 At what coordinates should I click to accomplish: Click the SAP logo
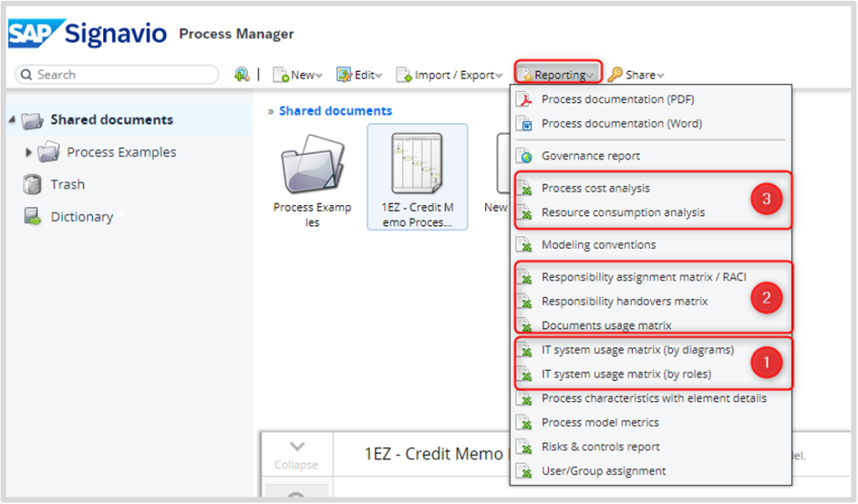[37, 33]
